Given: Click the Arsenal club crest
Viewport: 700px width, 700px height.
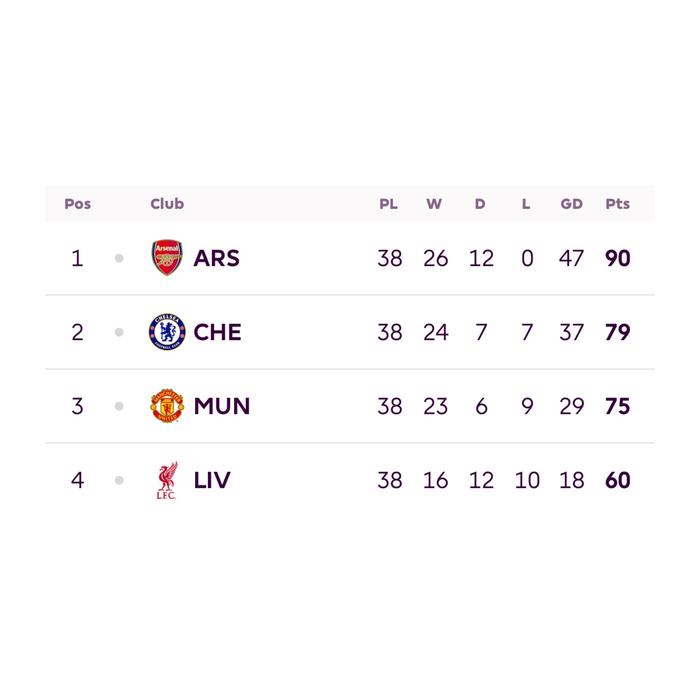Looking at the screenshot, I should [x=167, y=258].
